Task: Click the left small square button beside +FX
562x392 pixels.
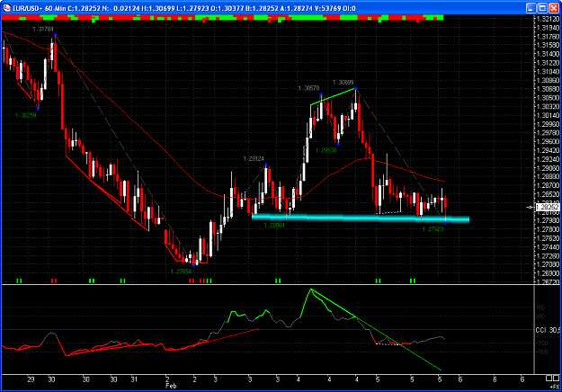Action: (x=549, y=378)
